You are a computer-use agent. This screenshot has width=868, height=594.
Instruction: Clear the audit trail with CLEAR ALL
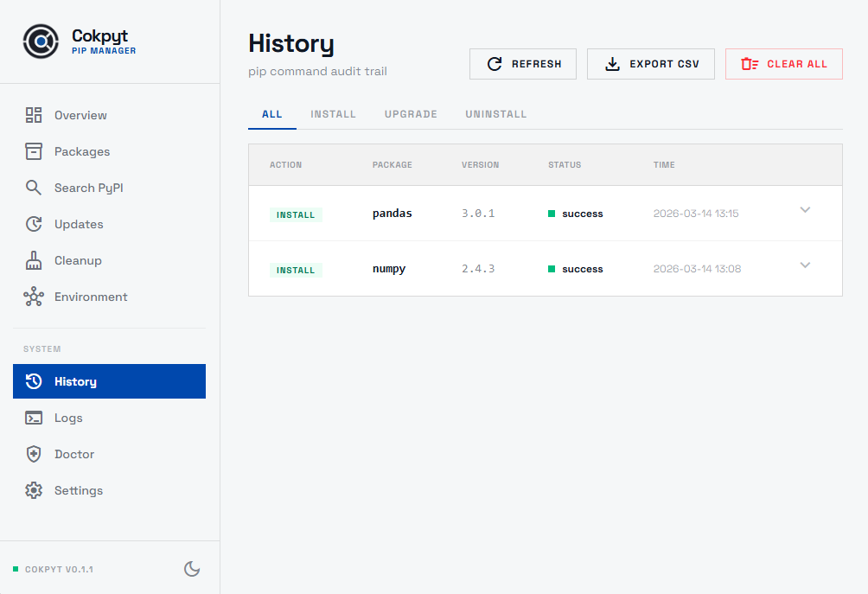tap(783, 63)
